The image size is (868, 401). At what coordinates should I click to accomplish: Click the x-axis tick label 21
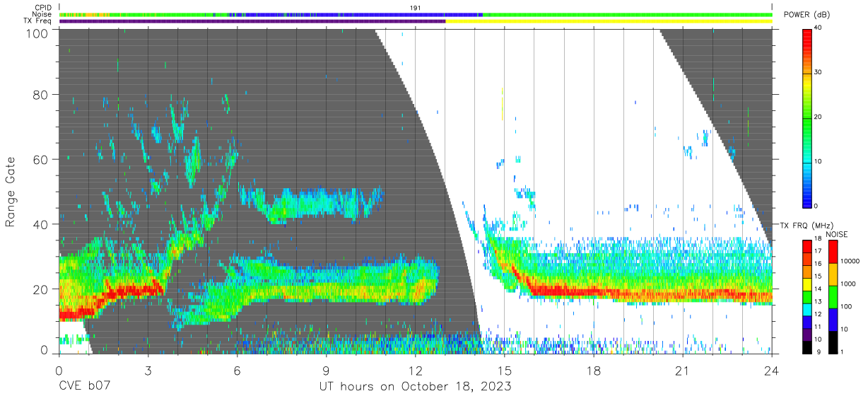(683, 371)
